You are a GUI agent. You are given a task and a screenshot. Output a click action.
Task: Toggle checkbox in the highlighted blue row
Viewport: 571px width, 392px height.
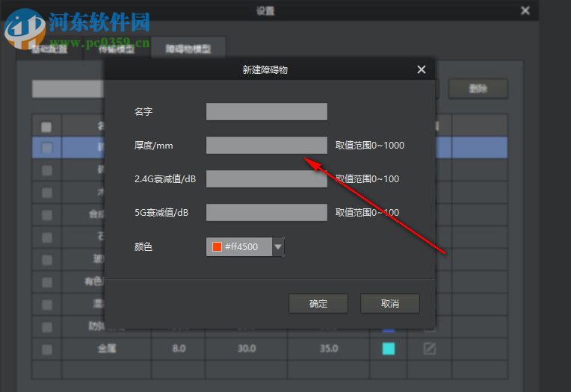click(46, 148)
